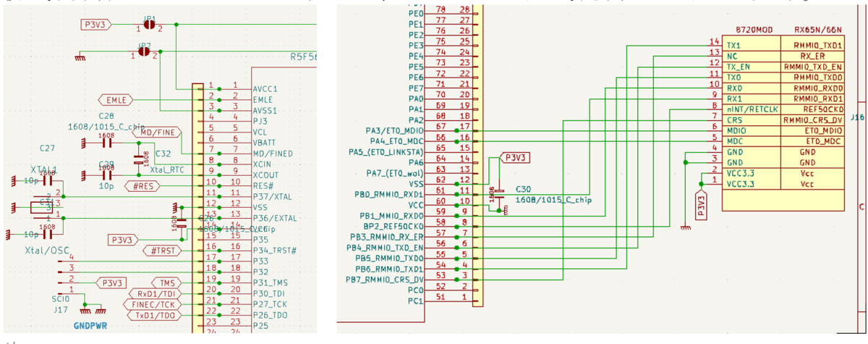Select the EMLE net label flag
The width and height of the screenshot is (868, 344).
pyautogui.click(x=116, y=99)
